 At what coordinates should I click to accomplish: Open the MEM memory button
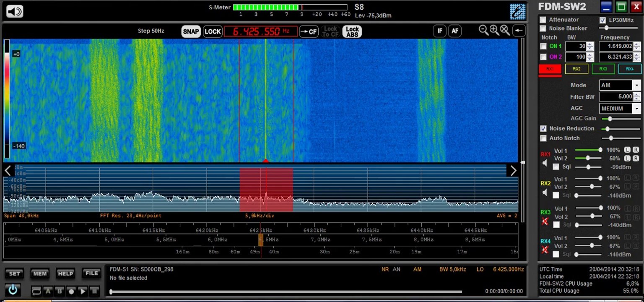pos(40,273)
